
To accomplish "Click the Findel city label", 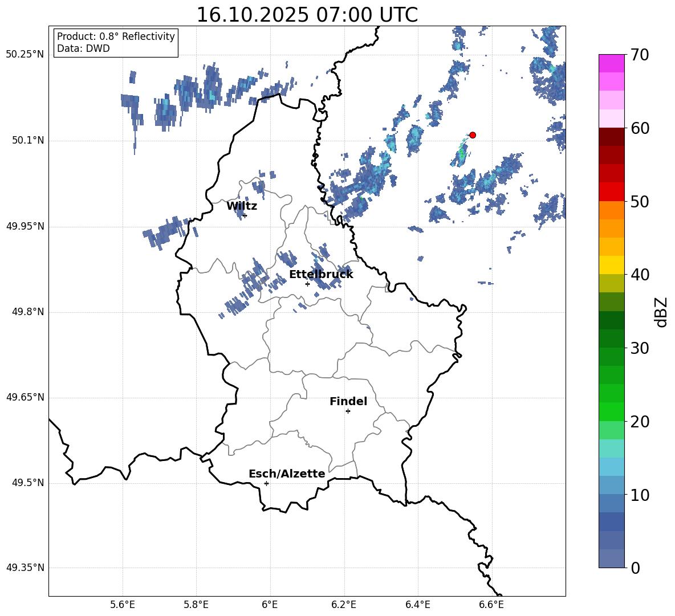I will pyautogui.click(x=348, y=401).
